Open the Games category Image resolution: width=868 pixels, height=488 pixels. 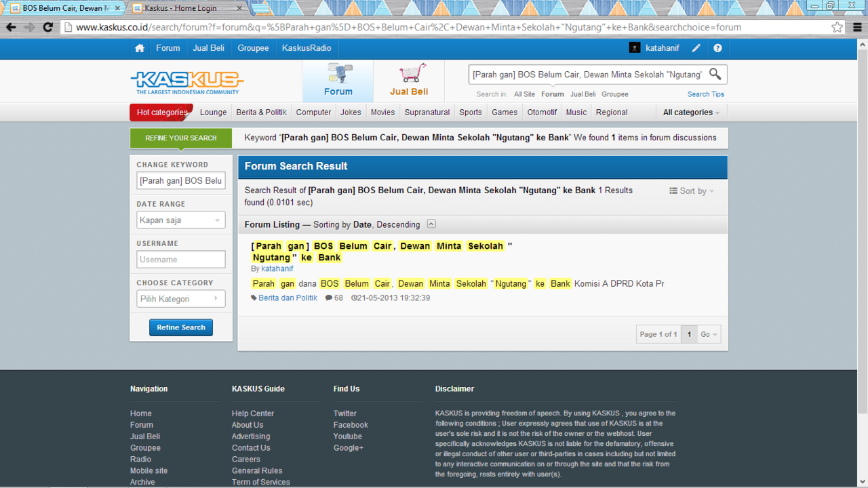click(x=505, y=113)
